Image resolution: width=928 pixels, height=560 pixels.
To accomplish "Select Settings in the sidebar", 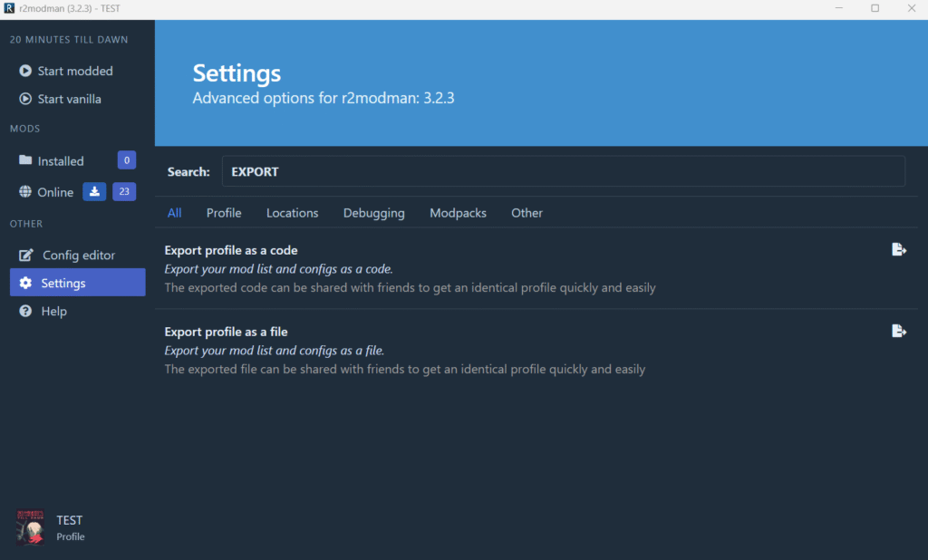I will tap(63, 283).
